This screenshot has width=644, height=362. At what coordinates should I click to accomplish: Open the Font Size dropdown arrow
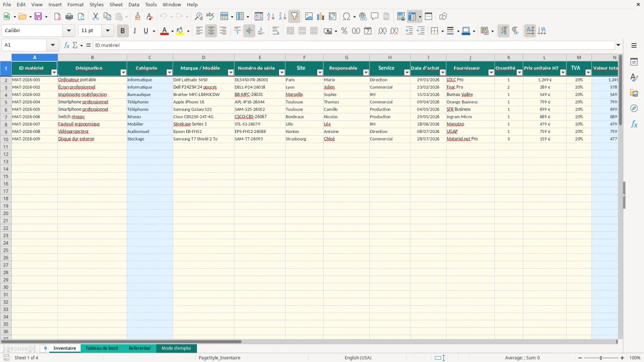pyautogui.click(x=108, y=31)
